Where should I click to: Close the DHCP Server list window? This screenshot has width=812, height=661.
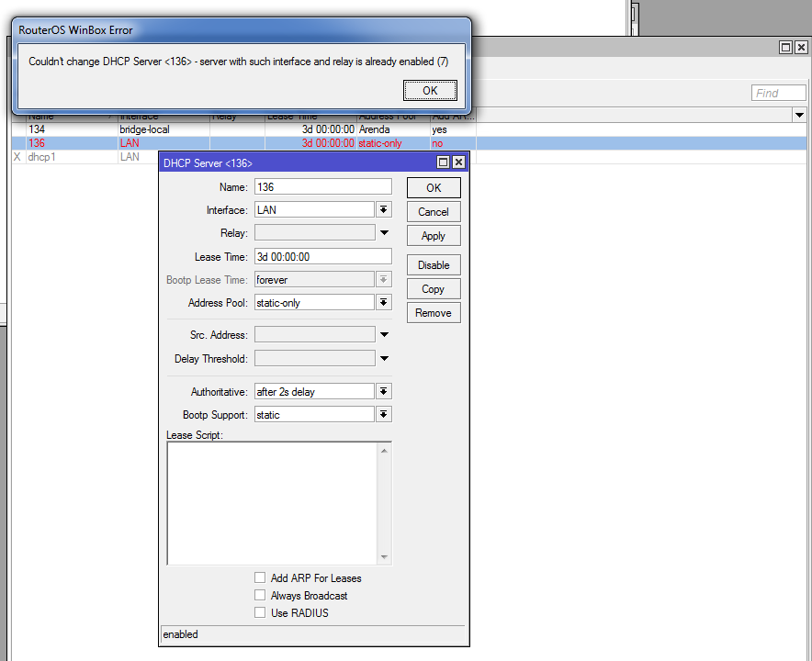pos(801,48)
